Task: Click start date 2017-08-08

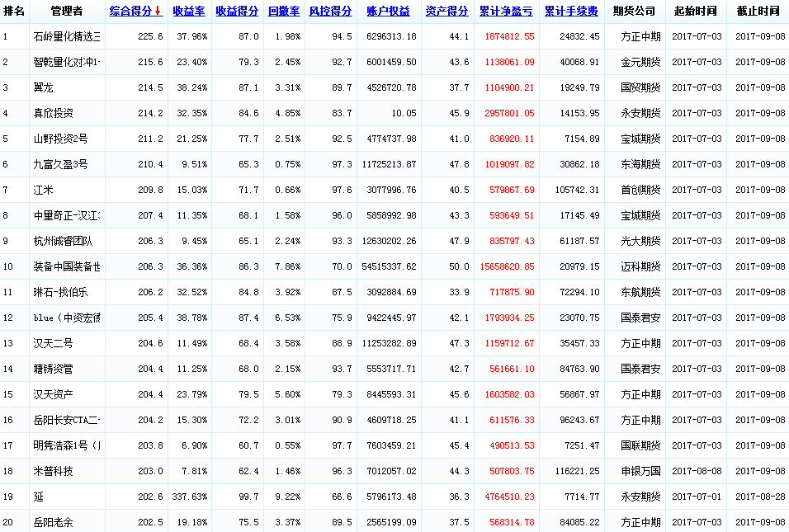Action: point(697,471)
